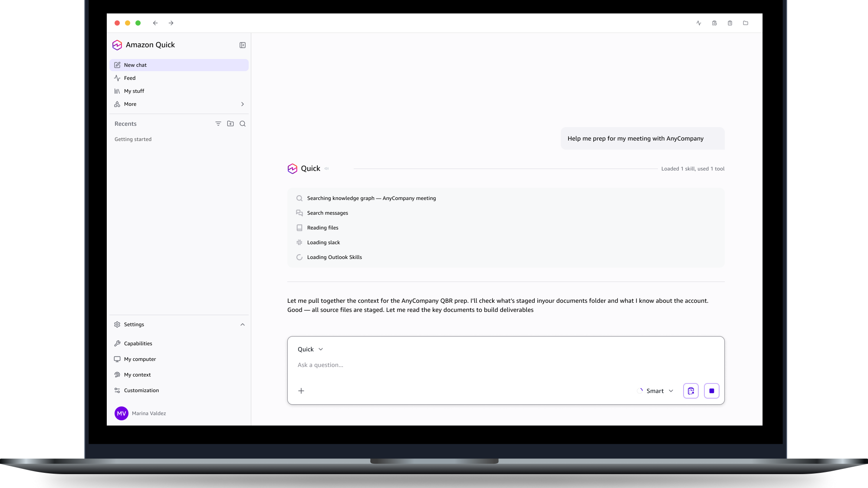The width and height of the screenshot is (868, 488).
Task: Select My stuff in the sidebar
Action: [x=134, y=91]
